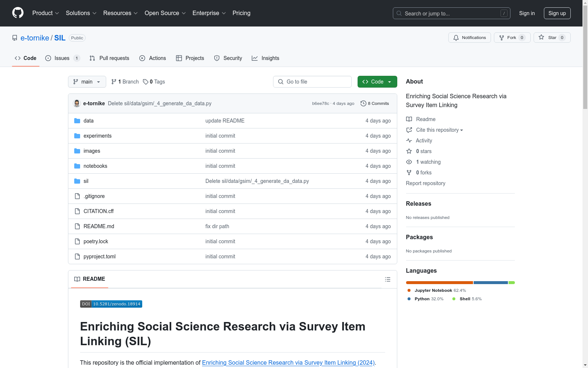The height and width of the screenshot is (368, 588).
Task: Expand the main branch dropdown
Action: 87,82
